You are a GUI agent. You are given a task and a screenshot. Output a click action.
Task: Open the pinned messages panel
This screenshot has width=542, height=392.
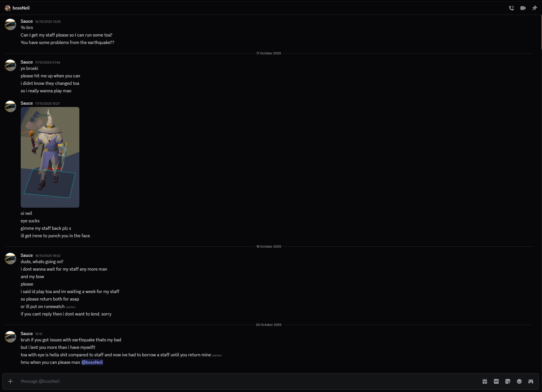[534, 8]
